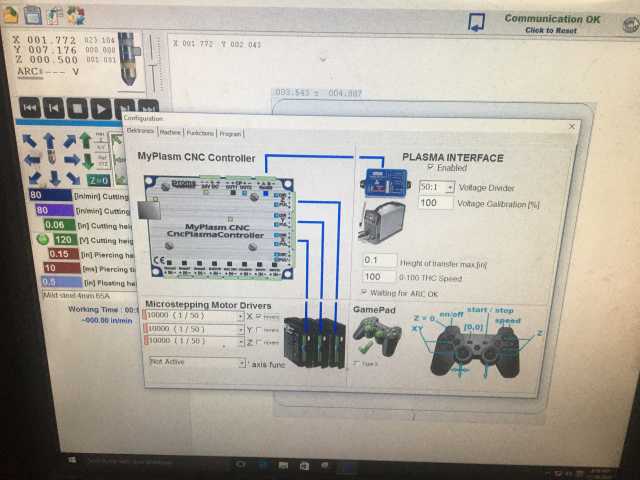Click the open file folder icon
The width and height of the screenshot is (640, 480).
[10, 14]
